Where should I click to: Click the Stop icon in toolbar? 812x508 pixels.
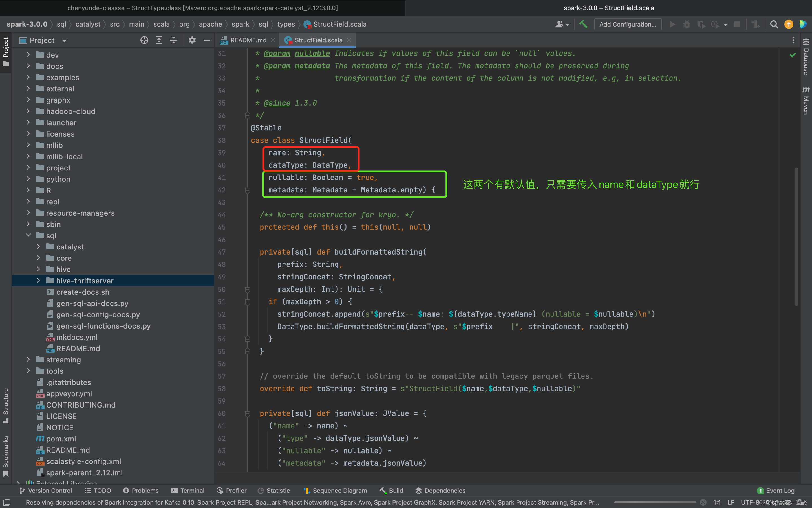tap(737, 24)
